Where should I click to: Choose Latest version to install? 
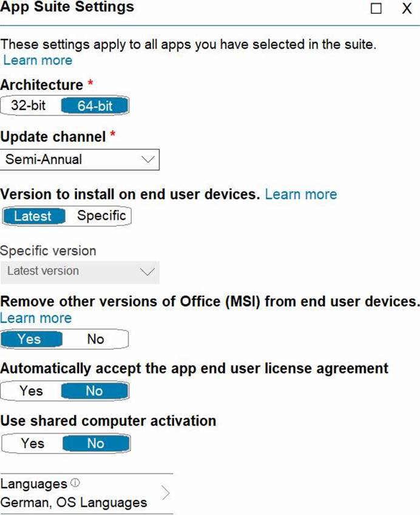(33, 216)
